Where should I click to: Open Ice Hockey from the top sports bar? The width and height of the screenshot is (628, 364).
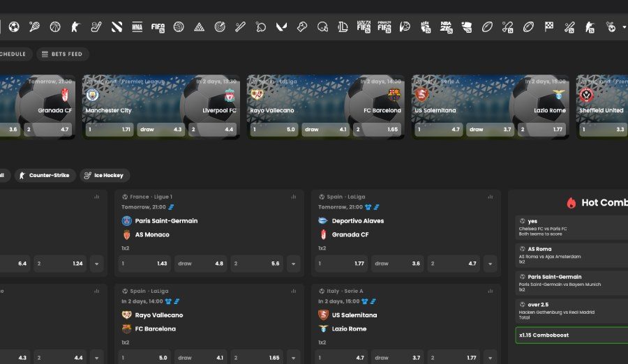click(96, 26)
